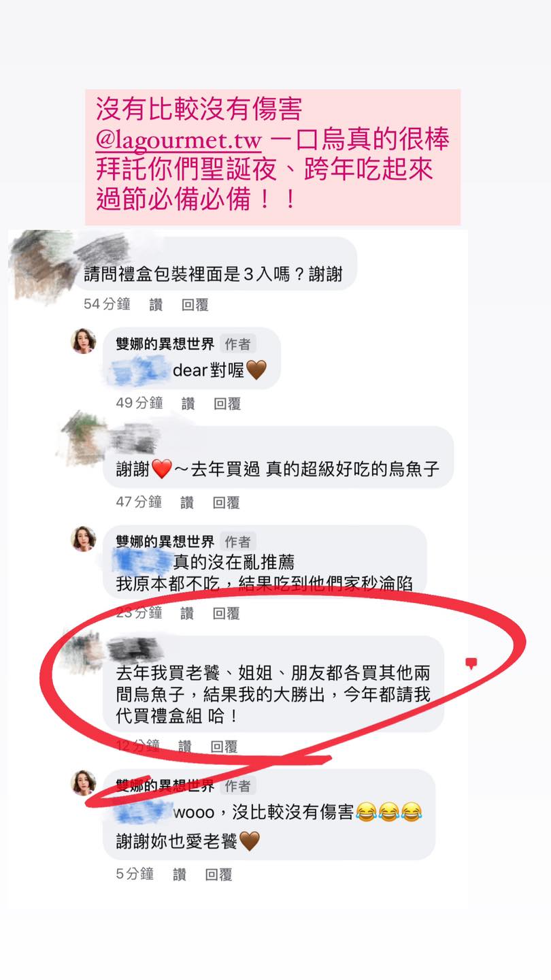
Task: Reply to the 47分鐘 comment
Action: tap(226, 503)
